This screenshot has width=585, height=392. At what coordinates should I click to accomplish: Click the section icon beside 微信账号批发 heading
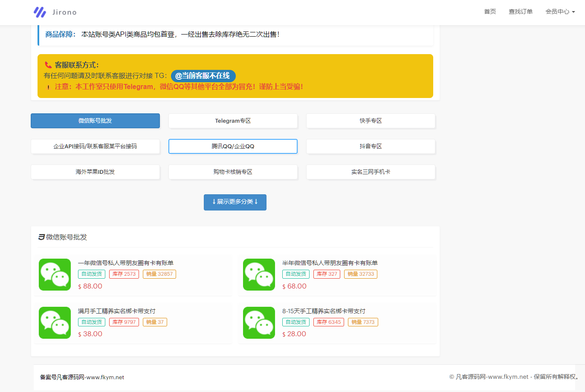point(41,237)
